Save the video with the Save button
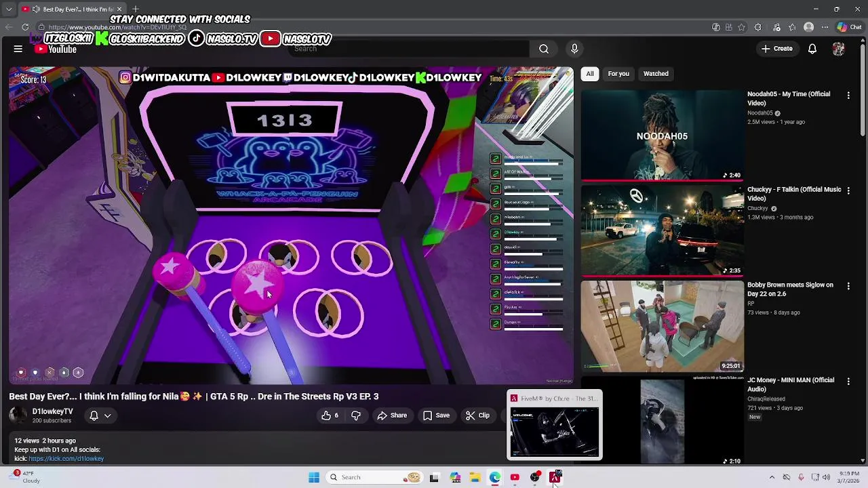 point(436,415)
